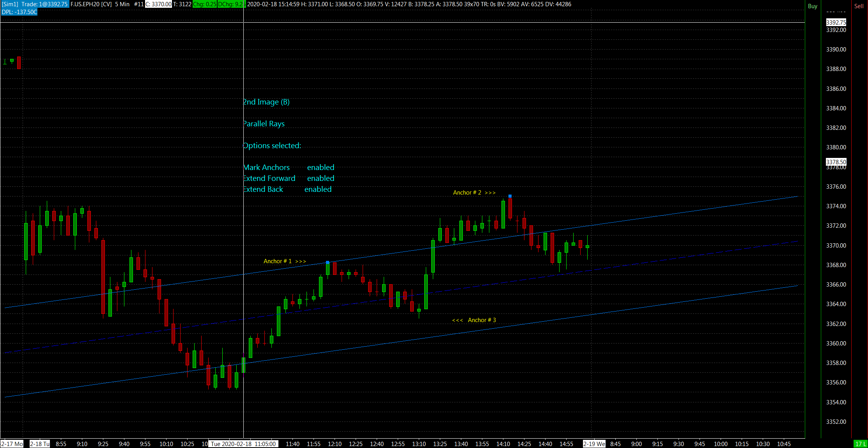This screenshot has height=448, width=868.
Task: Click the 'Tue 2020-02-18 11:05:00' time label
Action: (x=243, y=444)
